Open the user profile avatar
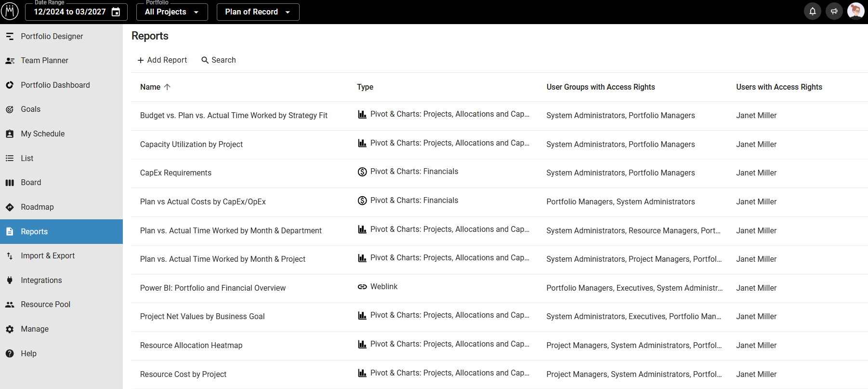Viewport: 868px width, 389px height. coord(855,11)
